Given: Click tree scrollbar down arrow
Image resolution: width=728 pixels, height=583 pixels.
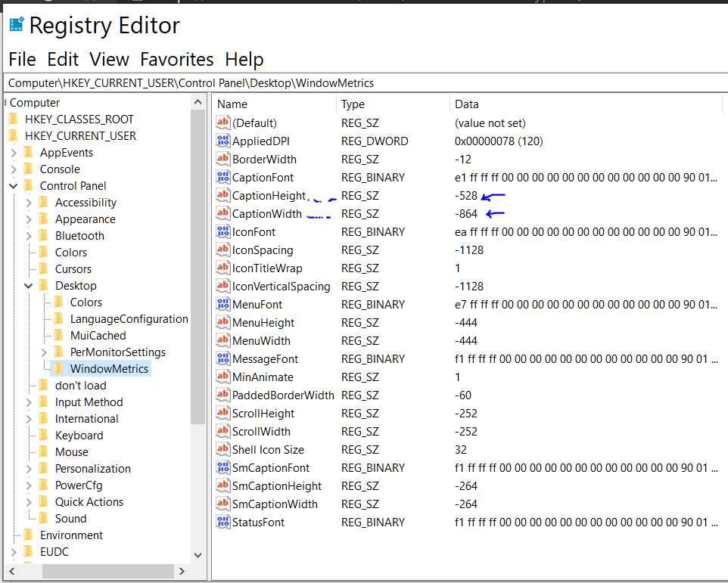Looking at the screenshot, I should [x=198, y=555].
